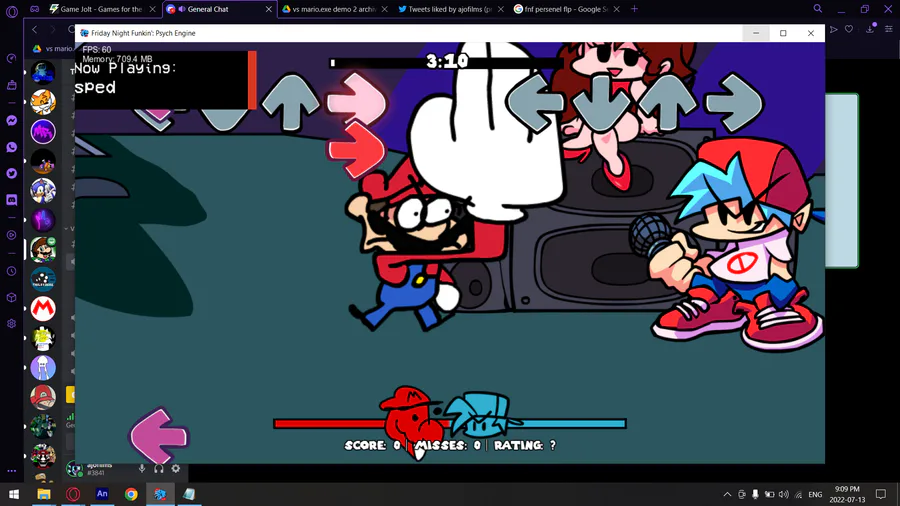Image resolution: width=900 pixels, height=506 pixels.
Task: Open Adobe Animate from taskbar
Action: [102, 494]
